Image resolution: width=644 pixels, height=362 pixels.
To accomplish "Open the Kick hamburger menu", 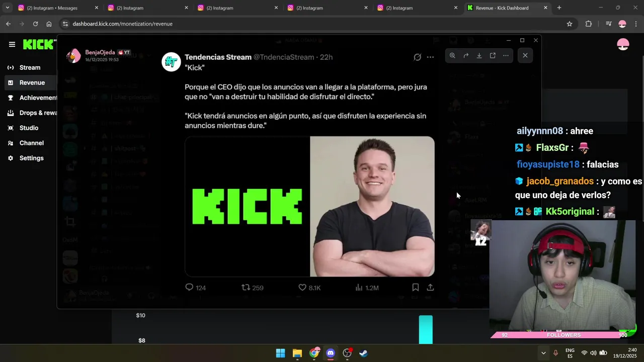I will (x=12, y=44).
